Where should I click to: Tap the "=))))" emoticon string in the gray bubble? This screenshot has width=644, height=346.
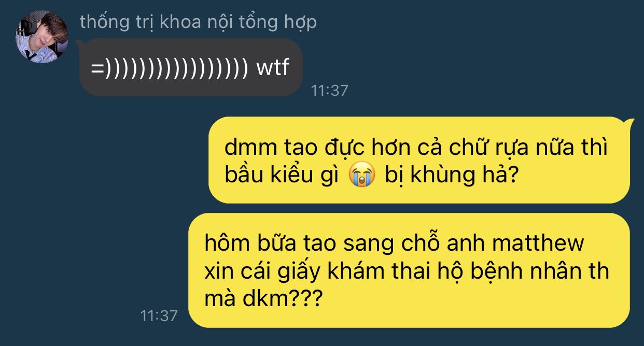coord(169,69)
